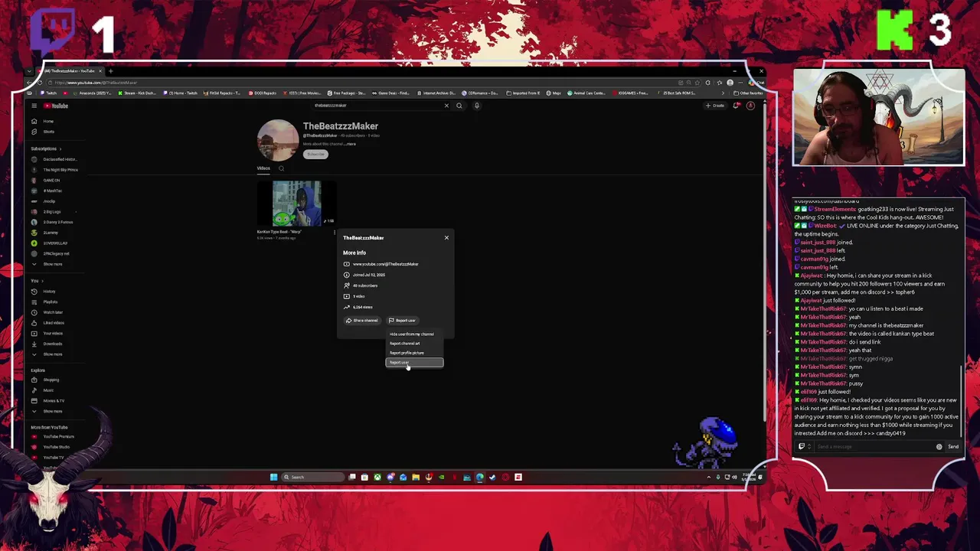Screen dimensions: 980x551
Task: Click the YouTube logo
Action: (x=57, y=106)
